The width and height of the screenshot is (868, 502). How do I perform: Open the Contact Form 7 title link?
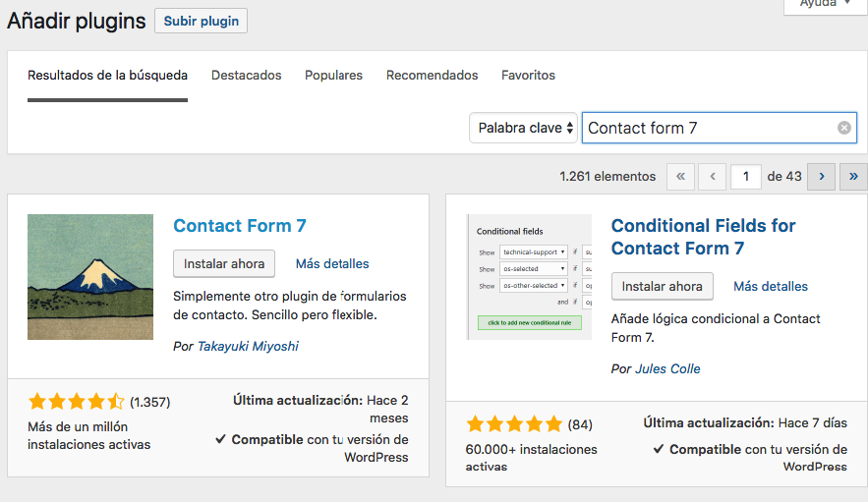(x=240, y=226)
